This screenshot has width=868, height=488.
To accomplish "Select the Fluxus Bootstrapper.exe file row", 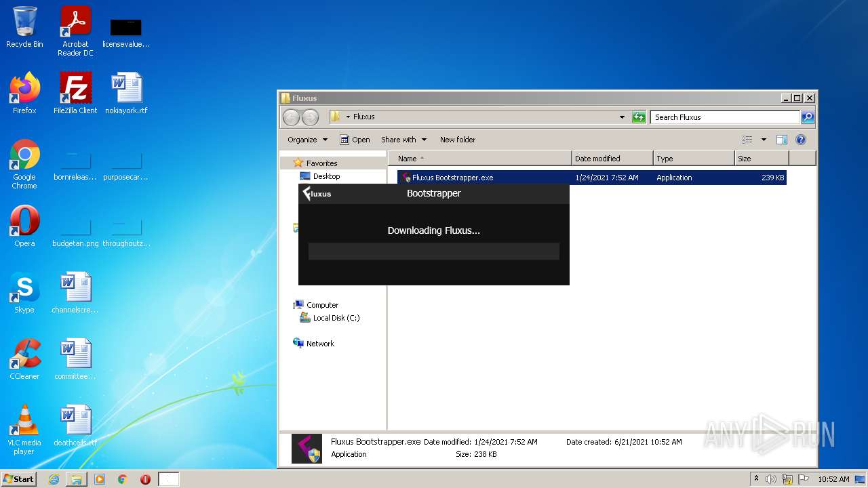I will point(592,178).
